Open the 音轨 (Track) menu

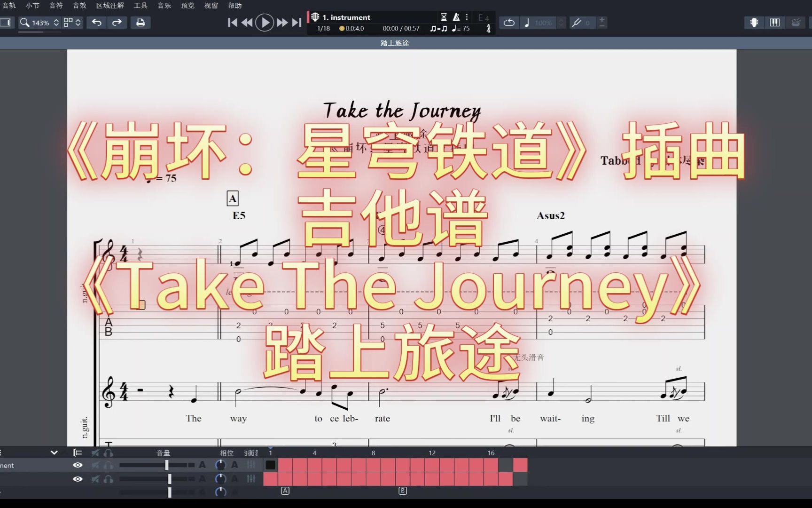(9, 6)
